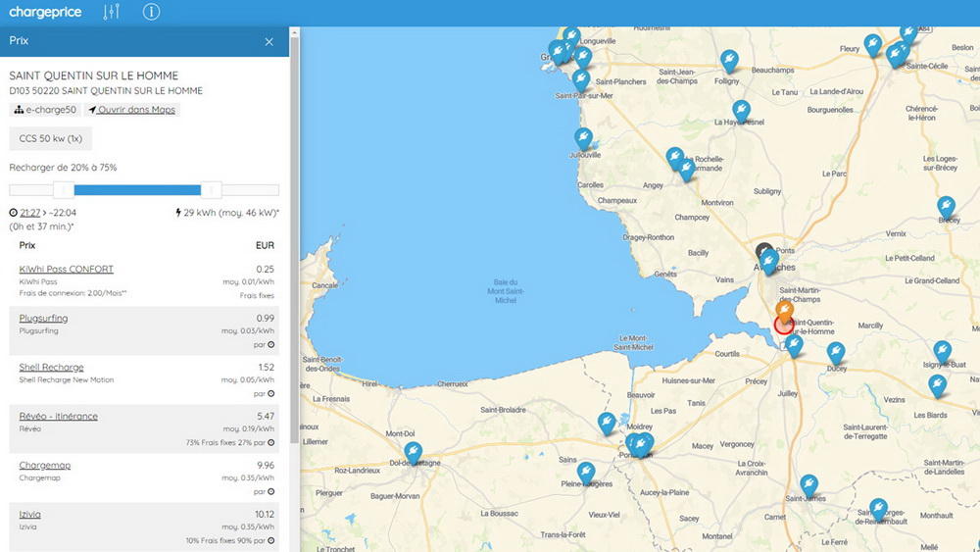Click the Chargemap per-minute clock icon
The image size is (980, 552).
(271, 492)
